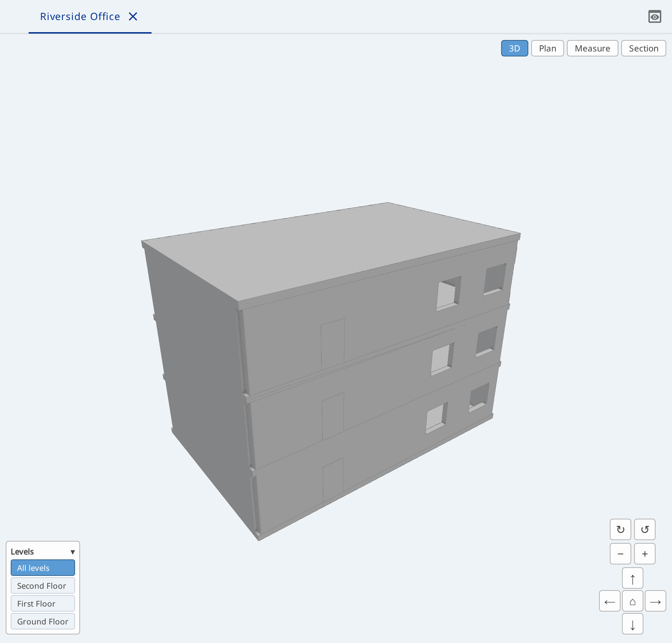
Task: Zoom in with the plus button
Action: pos(644,554)
